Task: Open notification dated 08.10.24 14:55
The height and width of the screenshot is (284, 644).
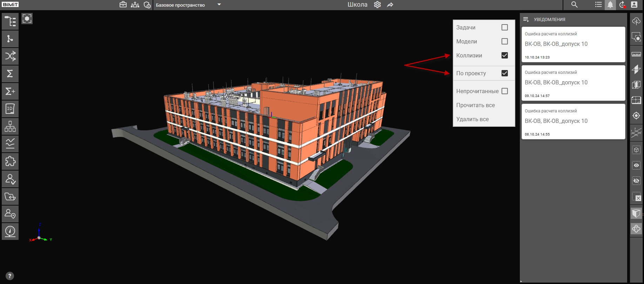Action: (x=573, y=122)
